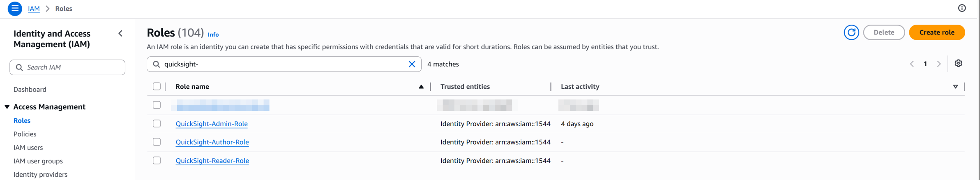Check the QuickSight-Author-Role checkbox

pyautogui.click(x=157, y=142)
